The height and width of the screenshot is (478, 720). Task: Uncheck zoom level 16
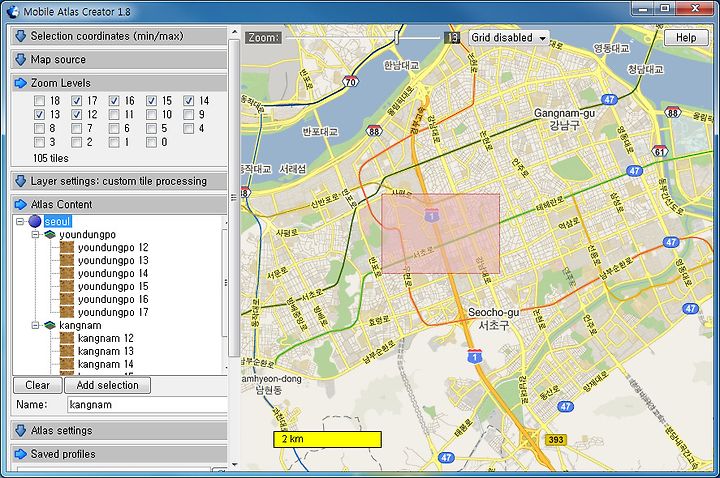point(114,101)
